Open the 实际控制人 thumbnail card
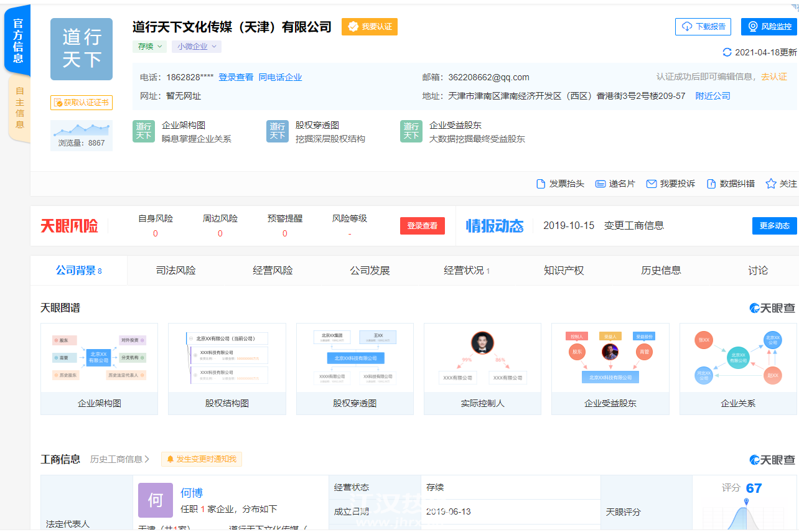799x532 pixels. point(483,369)
